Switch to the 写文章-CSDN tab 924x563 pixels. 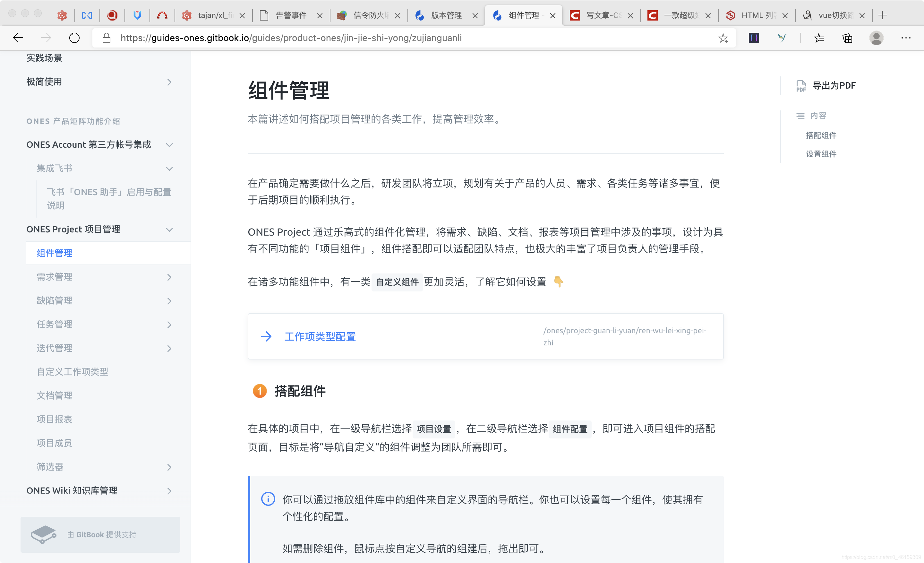click(x=601, y=15)
